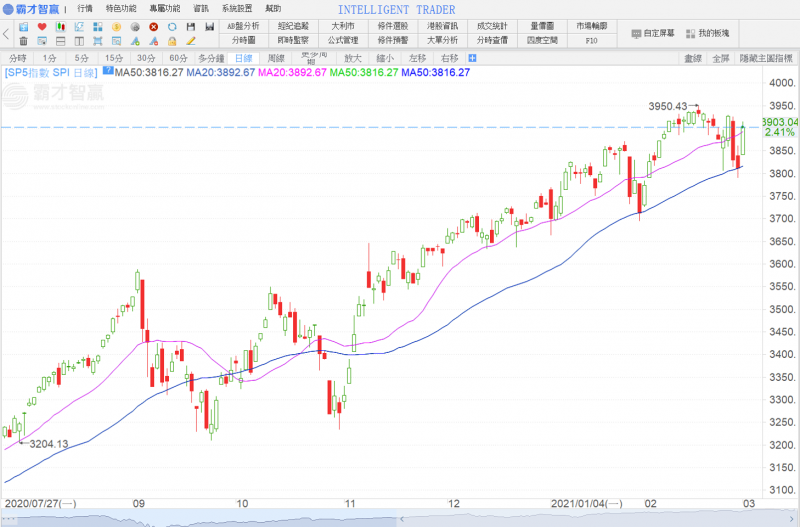Click the gold dollar coin icon
800x527 pixels.
click(116, 26)
